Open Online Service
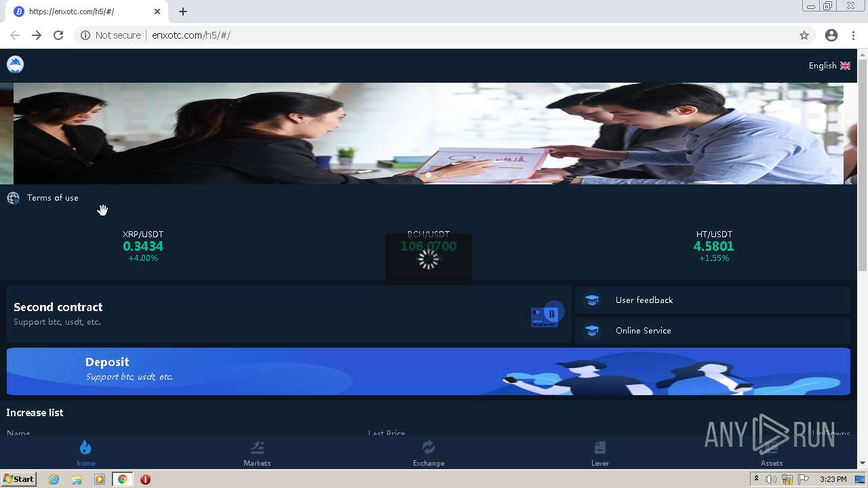The width and height of the screenshot is (868, 488). pos(713,331)
